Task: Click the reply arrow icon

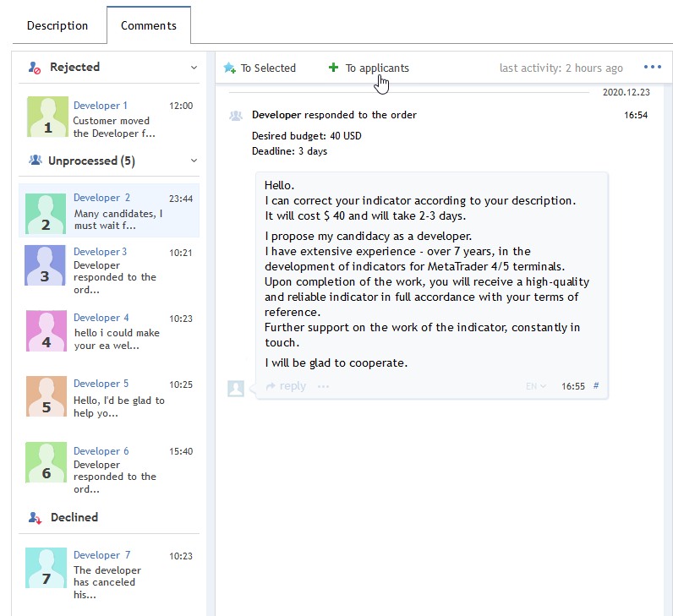Action: (x=271, y=386)
